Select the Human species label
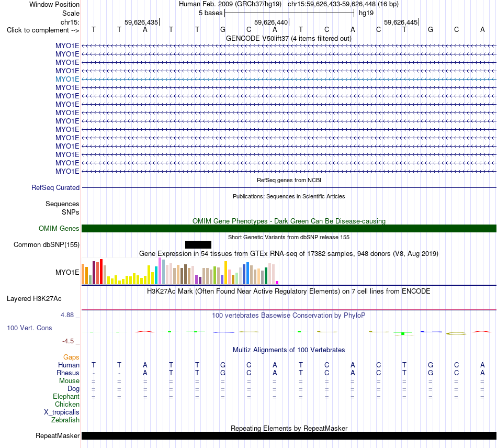The height and width of the screenshot is (448, 497). pos(69,365)
